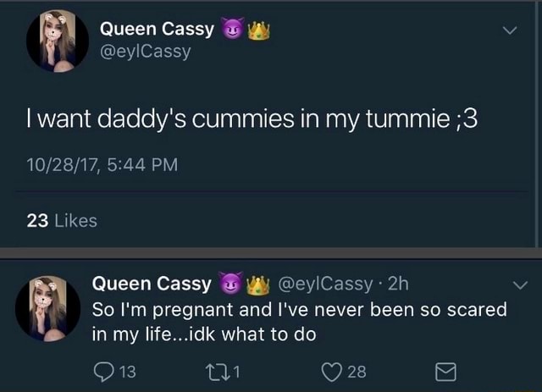Click the crown emoji in top header
542x392 pixels.
(257, 30)
